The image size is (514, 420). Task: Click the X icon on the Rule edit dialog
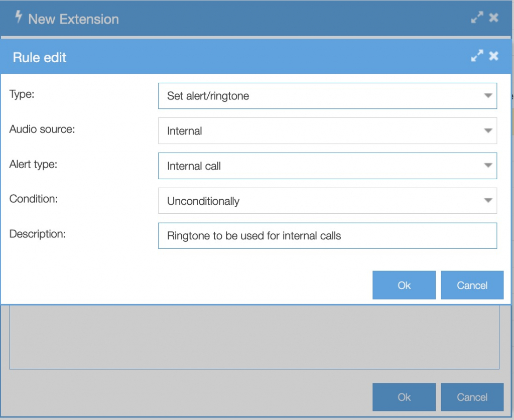[x=493, y=56]
